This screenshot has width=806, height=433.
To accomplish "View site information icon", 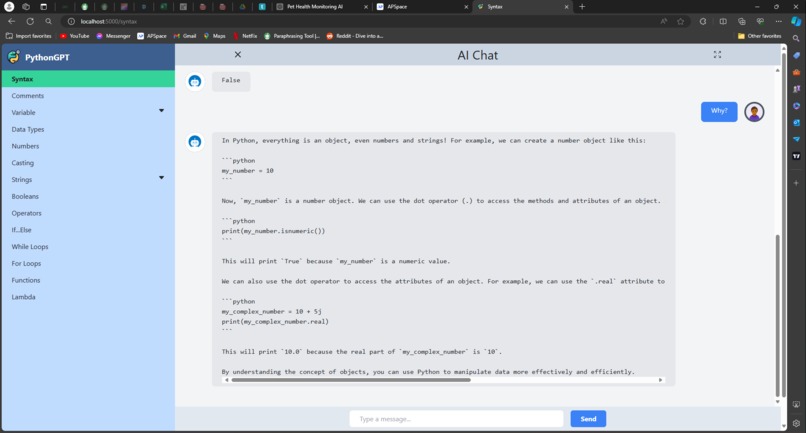I will pos(71,21).
